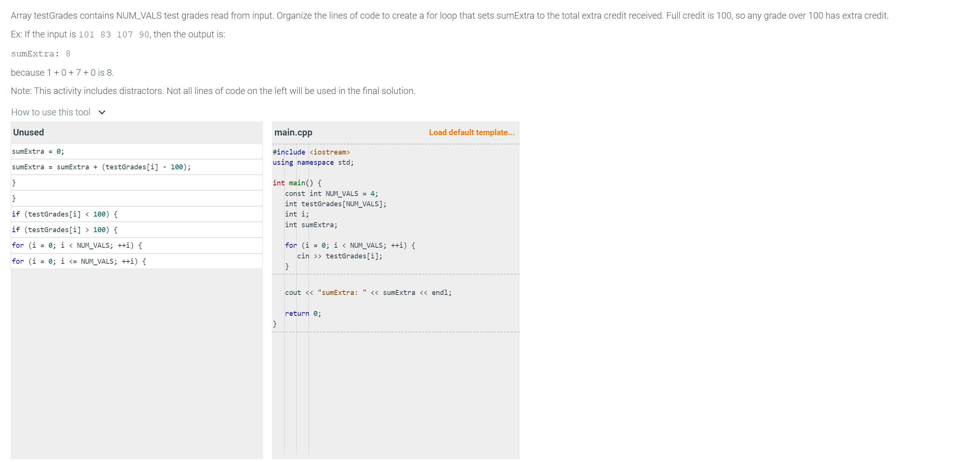Click the 'int main() {' line

coord(297,183)
